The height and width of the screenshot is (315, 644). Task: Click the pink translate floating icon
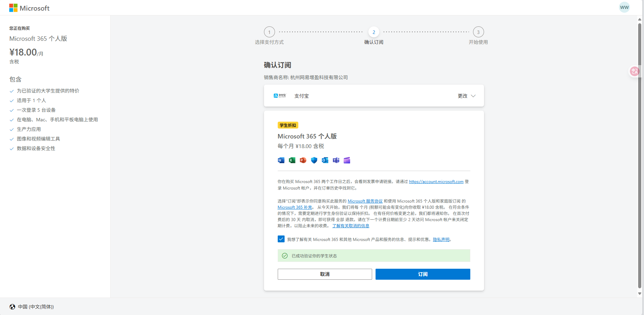(634, 71)
